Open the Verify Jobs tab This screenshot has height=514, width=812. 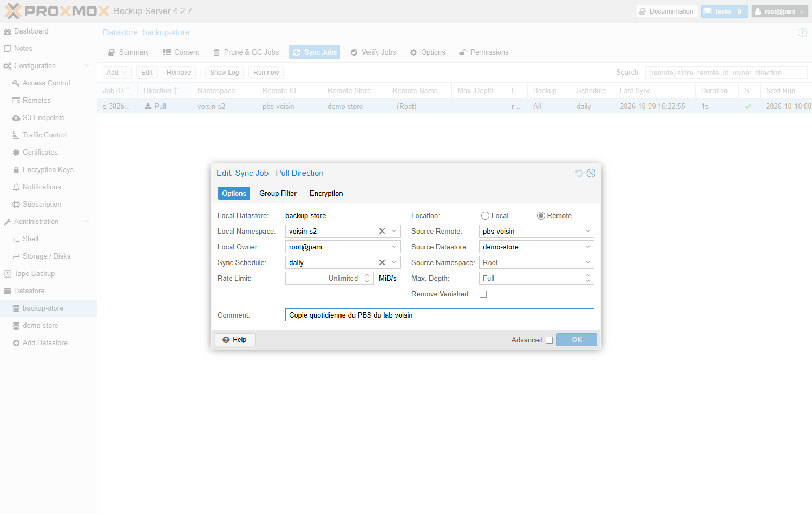click(x=373, y=52)
